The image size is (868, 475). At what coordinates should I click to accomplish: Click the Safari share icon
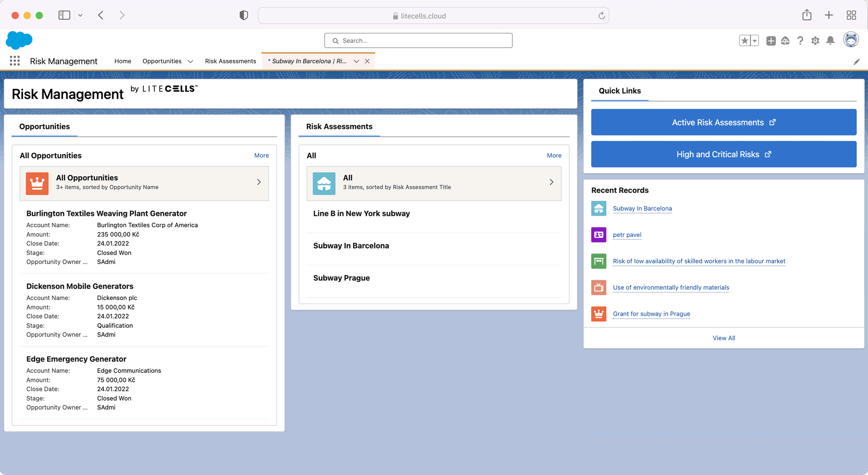pyautogui.click(x=807, y=15)
